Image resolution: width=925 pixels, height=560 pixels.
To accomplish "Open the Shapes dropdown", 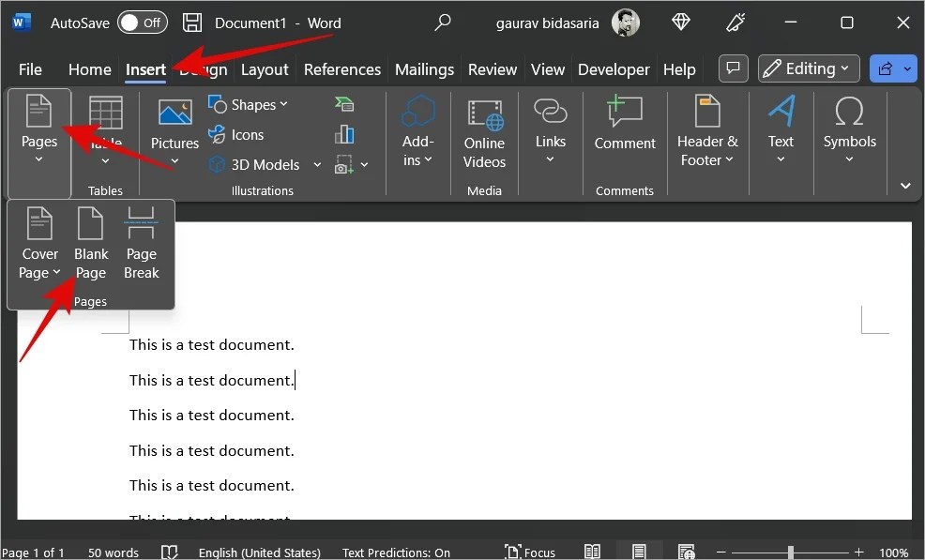I will [248, 104].
